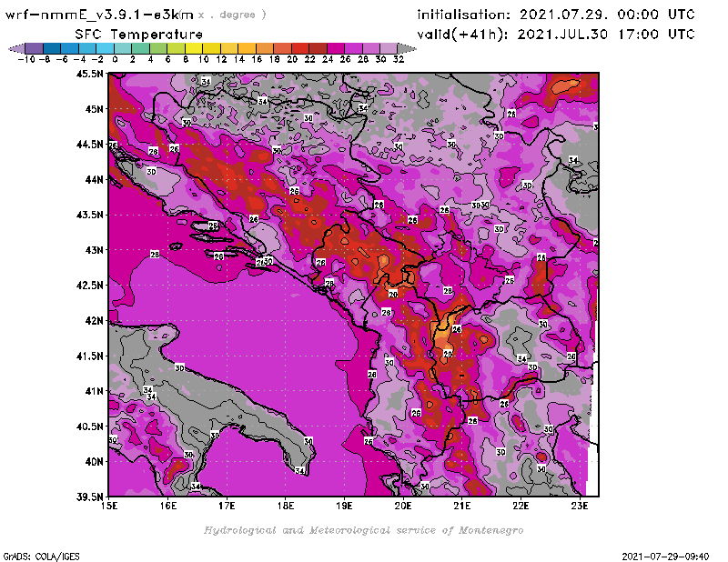Click the 42N latitude axis label
The image size is (728, 562).
coord(93,320)
